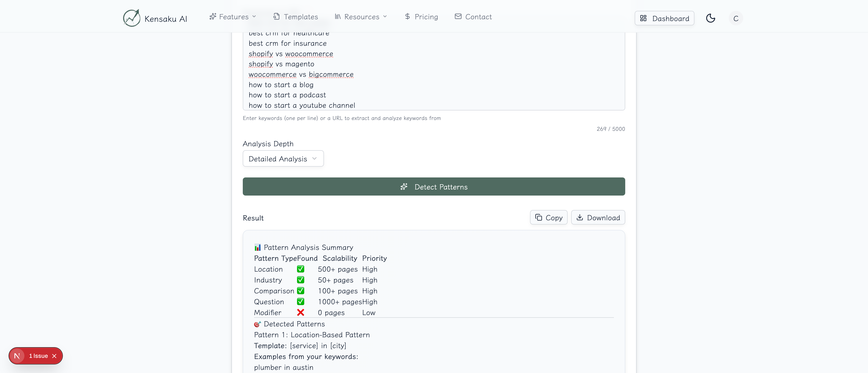Open the Detailed Analysis depth dropdown

click(x=283, y=158)
